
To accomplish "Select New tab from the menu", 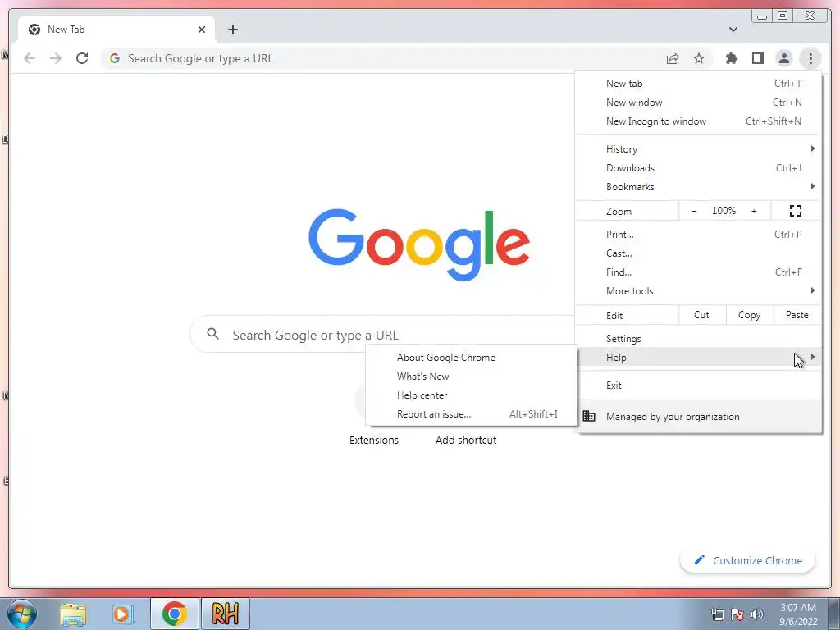I will (699, 84).
